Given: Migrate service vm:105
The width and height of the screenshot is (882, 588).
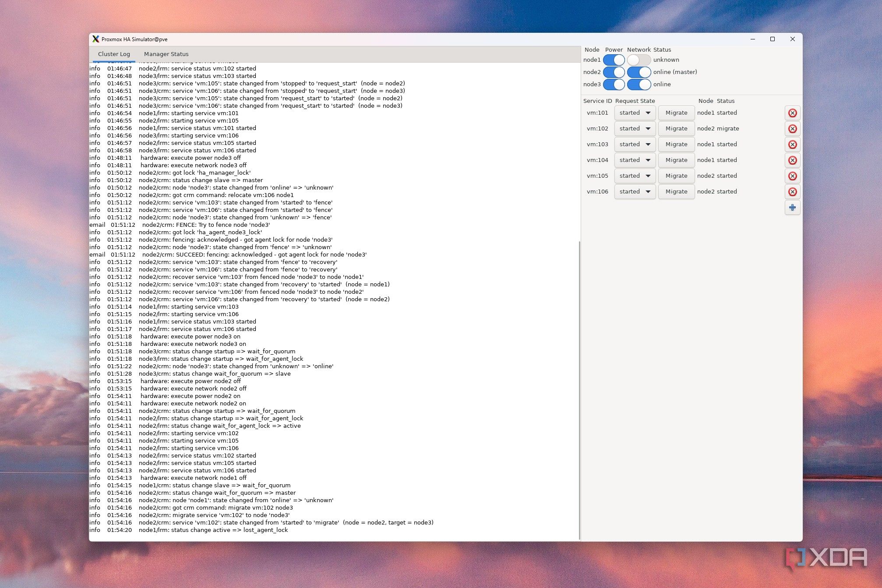Looking at the screenshot, I should click(x=676, y=176).
